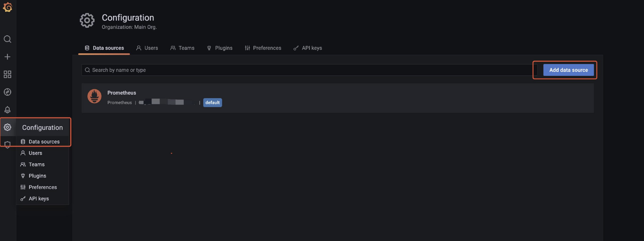Open the Explore compass icon

pos(8,92)
